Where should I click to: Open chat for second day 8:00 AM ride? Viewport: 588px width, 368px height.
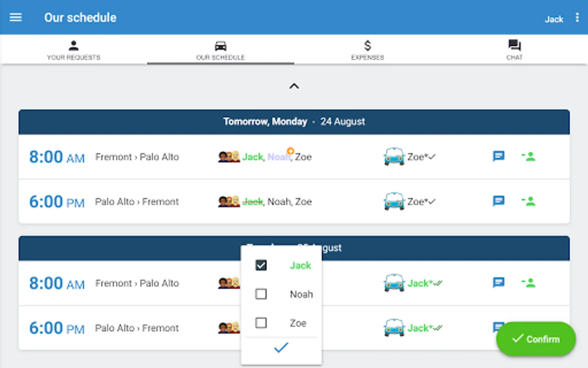click(x=499, y=283)
